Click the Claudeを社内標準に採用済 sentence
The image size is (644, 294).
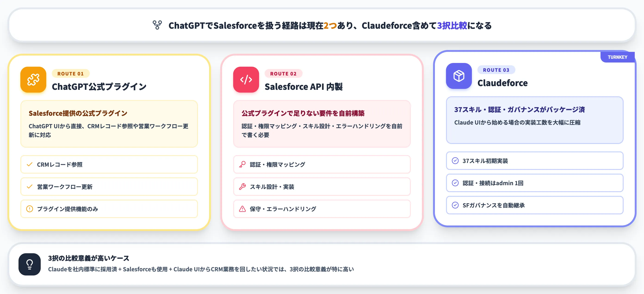pos(201,269)
